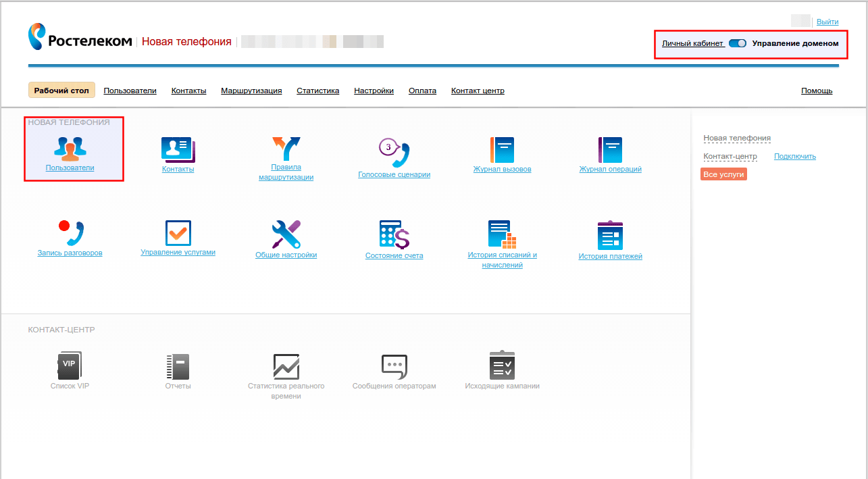Open the Пользователи users icon
Screen dimensions: 868x479
[70, 148]
